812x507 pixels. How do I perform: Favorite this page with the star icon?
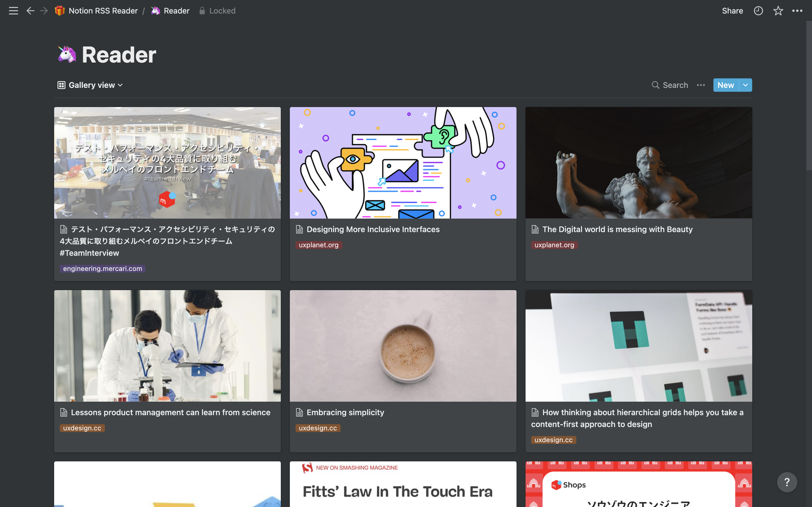pos(778,11)
